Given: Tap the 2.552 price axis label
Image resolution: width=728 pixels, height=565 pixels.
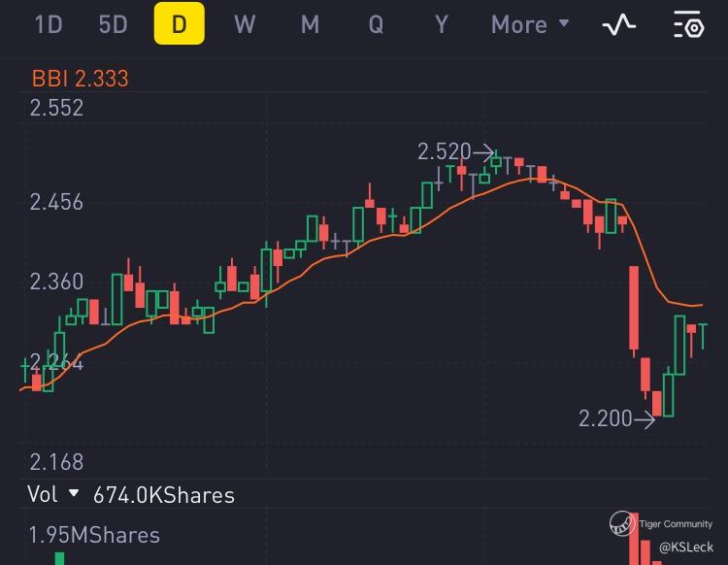Looking at the screenshot, I should pos(56,108).
